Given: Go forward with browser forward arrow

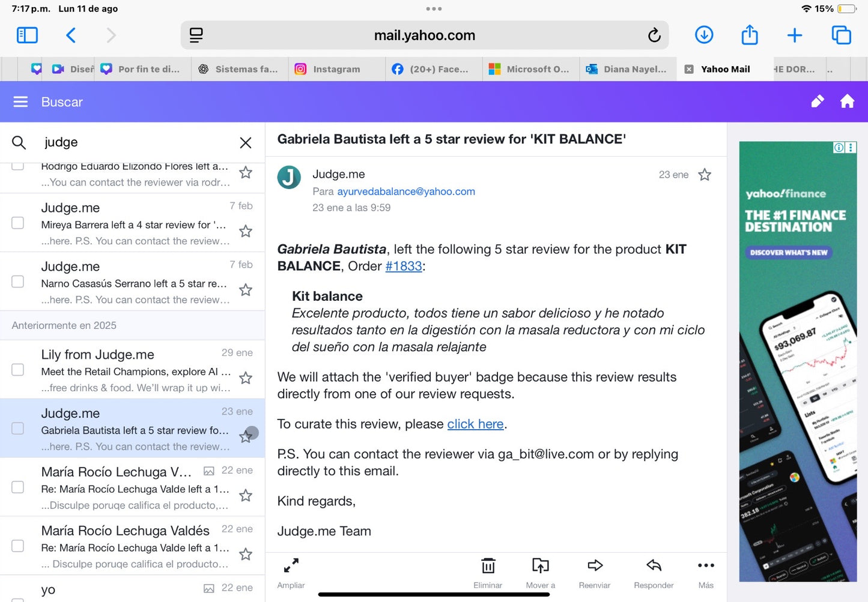Looking at the screenshot, I should (x=111, y=35).
